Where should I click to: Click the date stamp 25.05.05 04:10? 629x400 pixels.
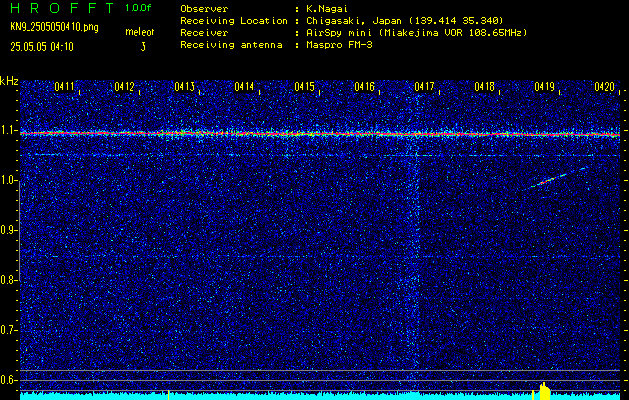tap(42, 47)
